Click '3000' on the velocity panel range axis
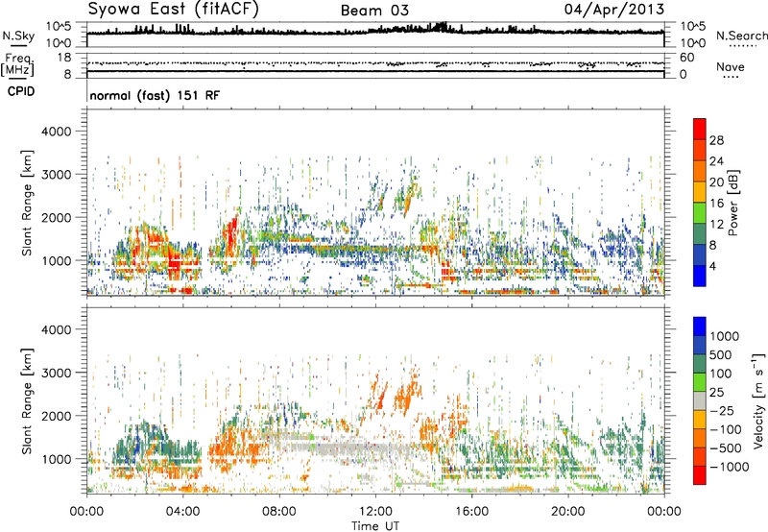The width and height of the screenshot is (768, 532). (57, 373)
